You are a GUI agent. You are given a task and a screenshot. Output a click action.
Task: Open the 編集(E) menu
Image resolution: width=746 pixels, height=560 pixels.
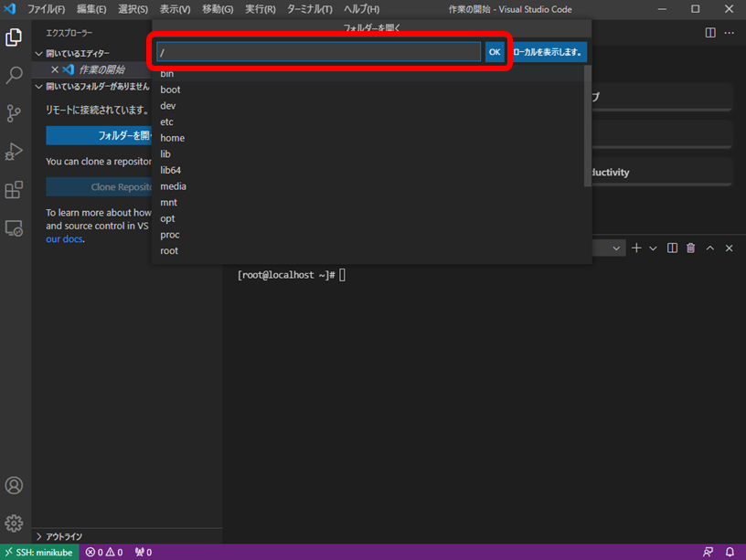[91, 9]
